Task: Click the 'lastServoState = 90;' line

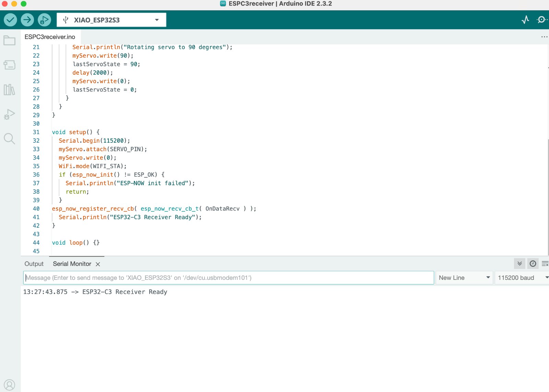Action: (x=106, y=64)
